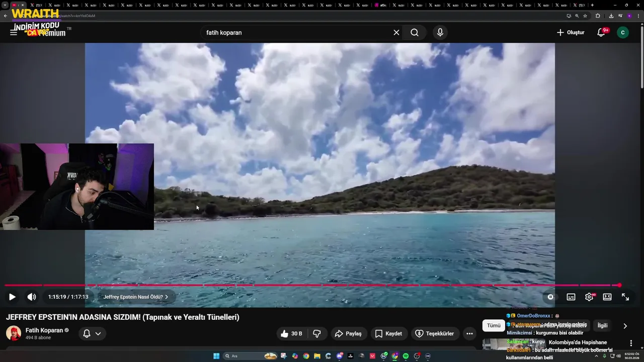Save the video with Kaydet

point(389,333)
